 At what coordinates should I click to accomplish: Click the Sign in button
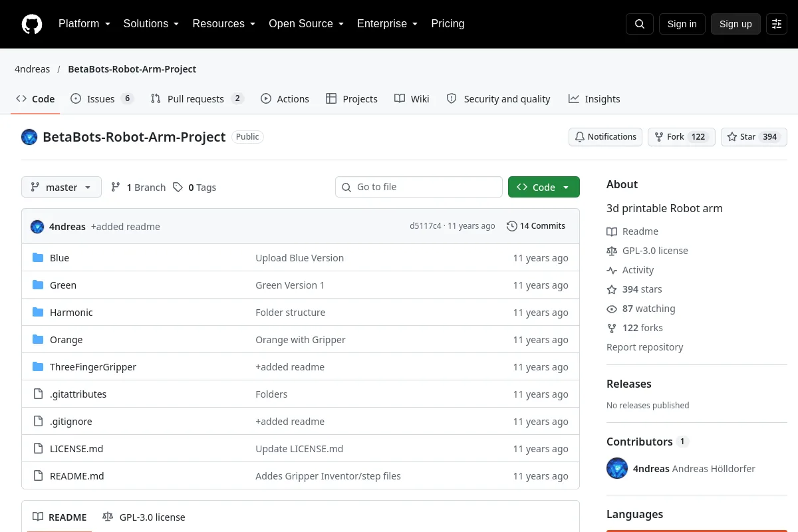(x=682, y=24)
